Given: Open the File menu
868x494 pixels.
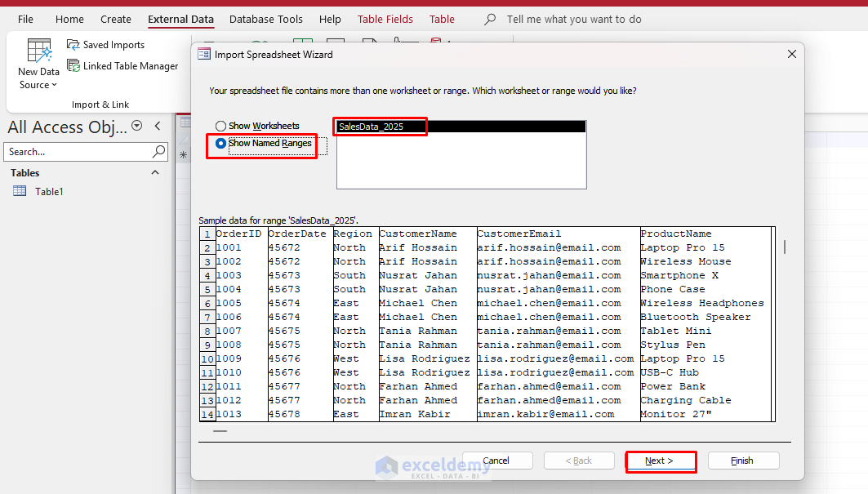Looking at the screenshot, I should point(25,20).
